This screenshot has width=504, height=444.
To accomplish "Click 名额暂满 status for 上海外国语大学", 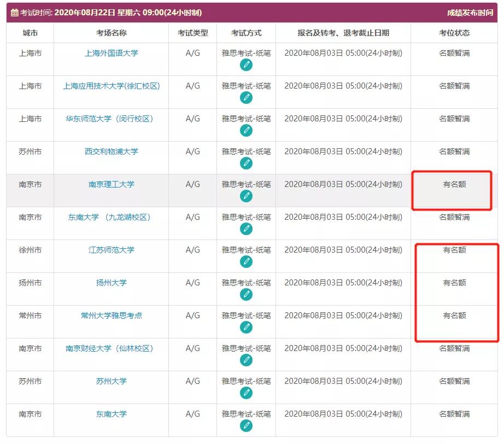I will [454, 53].
